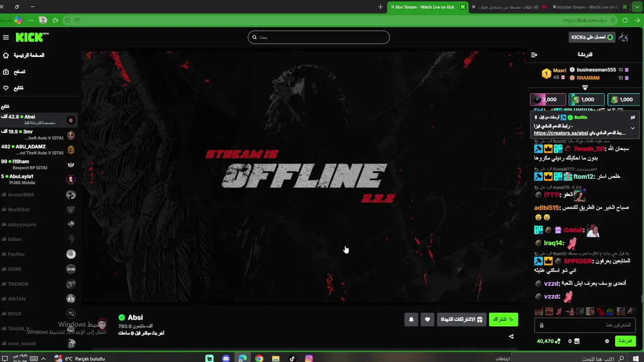The width and height of the screenshot is (644, 362).
Task: Open the hamburger sidebar menu
Action: click(6, 37)
